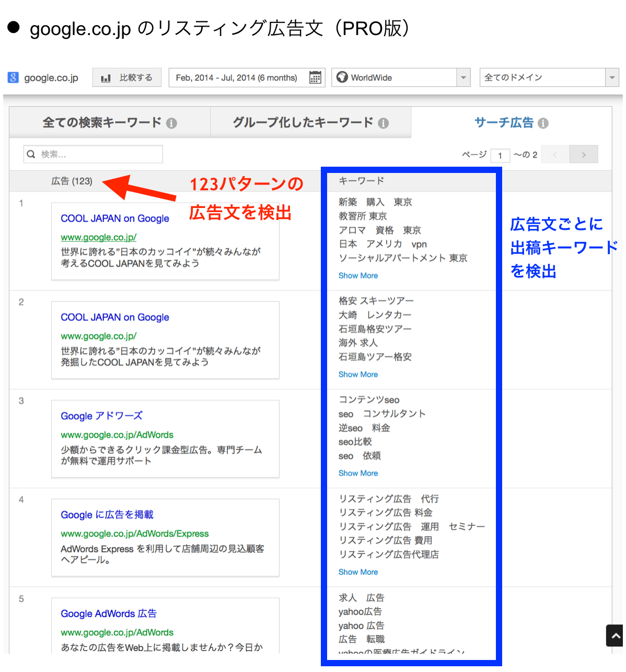The height and width of the screenshot is (672, 626).
Task: Click the scroll-to-top arrow button
Action: tap(615, 636)
